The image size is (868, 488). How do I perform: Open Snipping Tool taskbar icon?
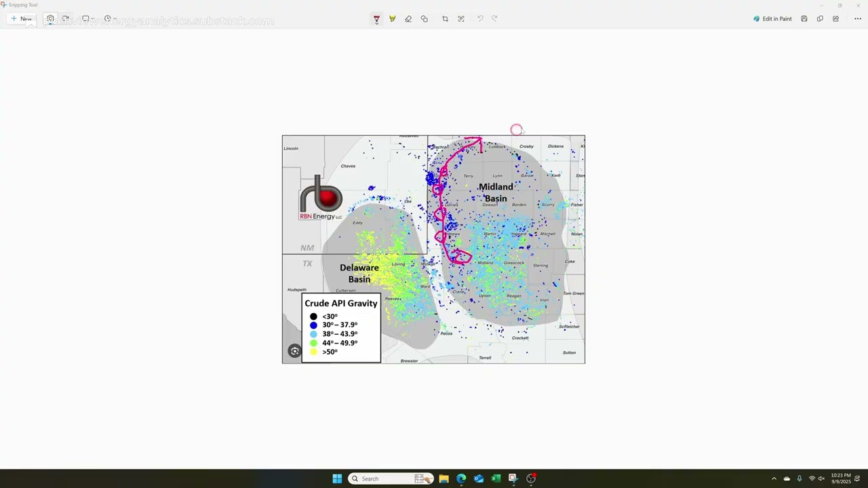[513, 479]
